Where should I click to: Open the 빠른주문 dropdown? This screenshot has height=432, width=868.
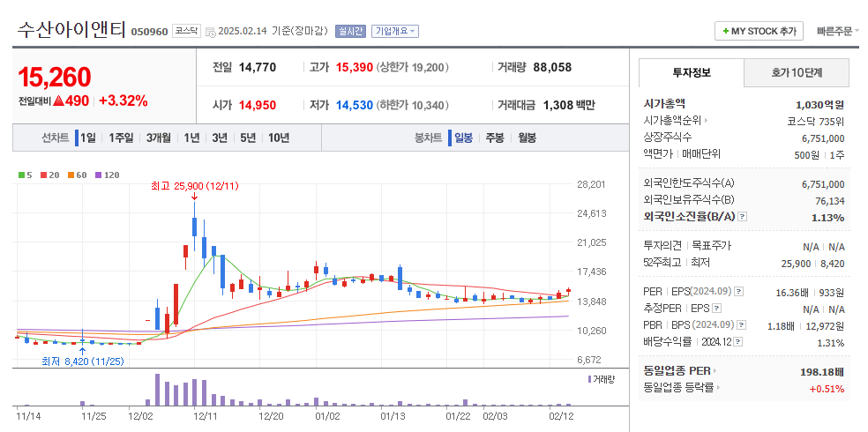837,31
